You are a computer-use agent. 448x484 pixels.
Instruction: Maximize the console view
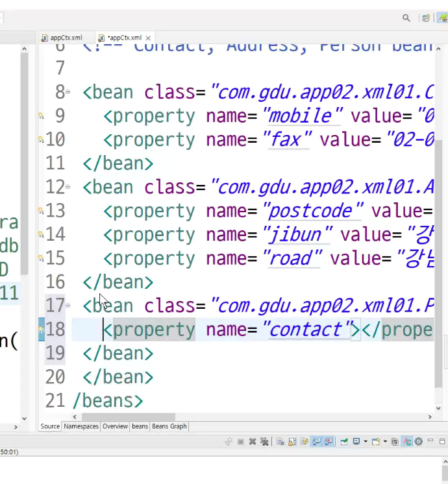coord(442,441)
